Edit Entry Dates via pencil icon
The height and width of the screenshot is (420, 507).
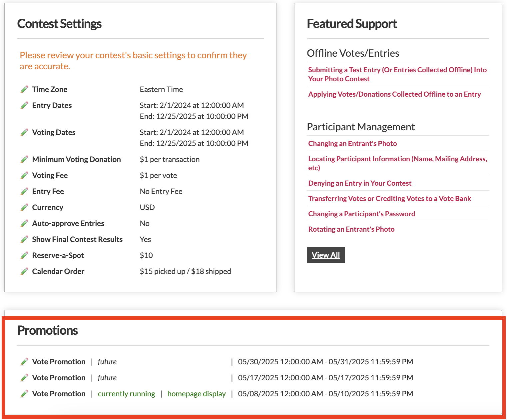pos(24,105)
